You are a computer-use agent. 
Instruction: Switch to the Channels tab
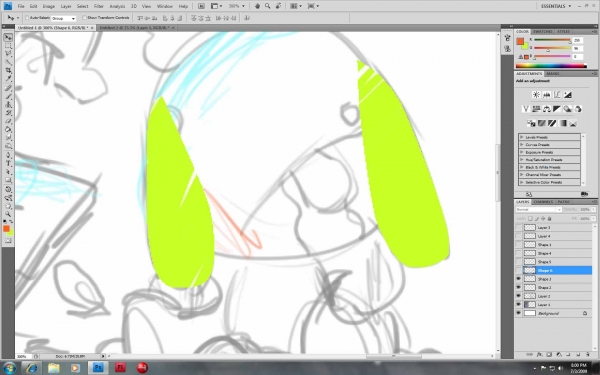(543, 202)
